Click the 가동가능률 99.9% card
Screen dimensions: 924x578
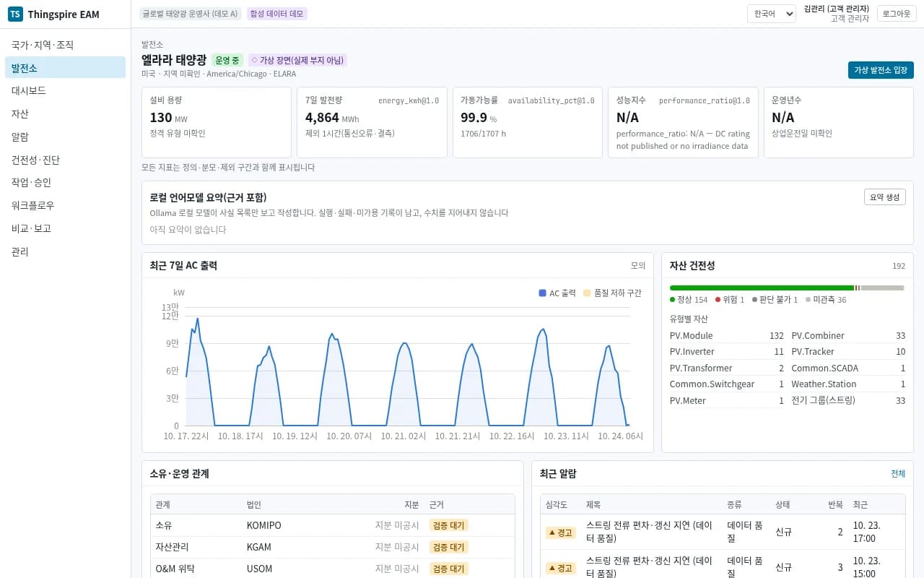pyautogui.click(x=528, y=122)
